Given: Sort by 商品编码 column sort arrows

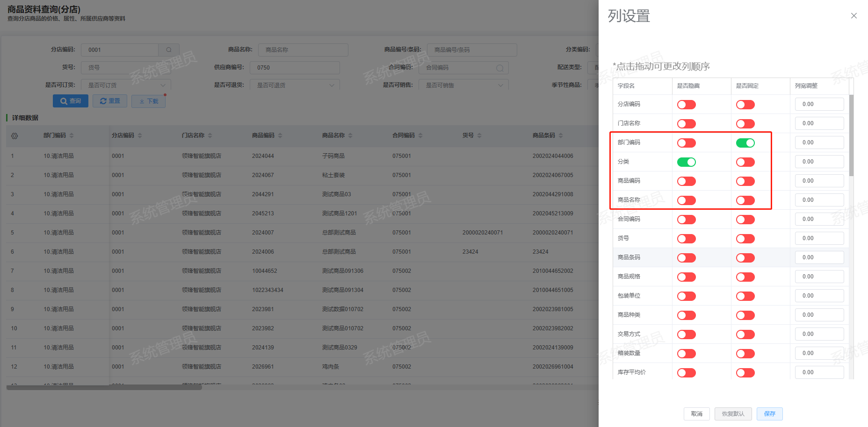Looking at the screenshot, I should coord(280,135).
